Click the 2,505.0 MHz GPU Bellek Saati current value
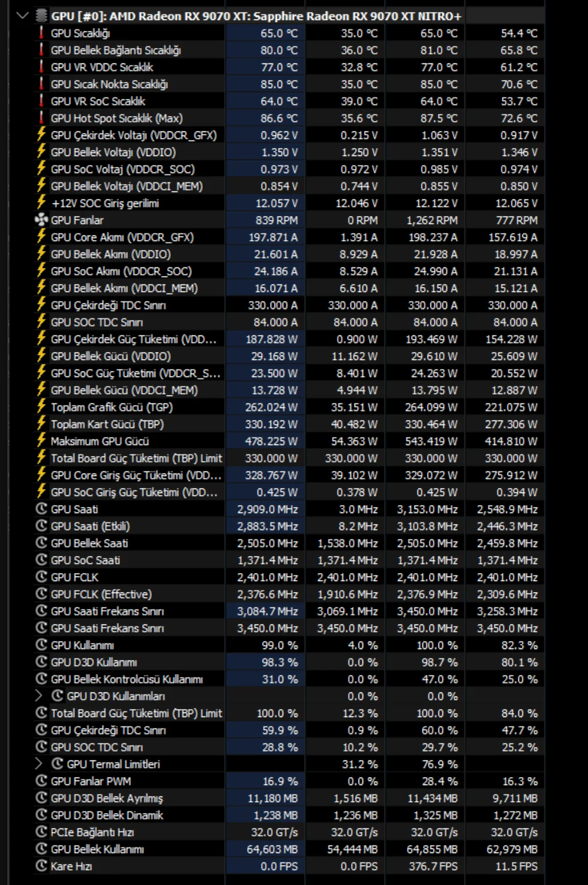This screenshot has height=885, width=588. [x=268, y=543]
